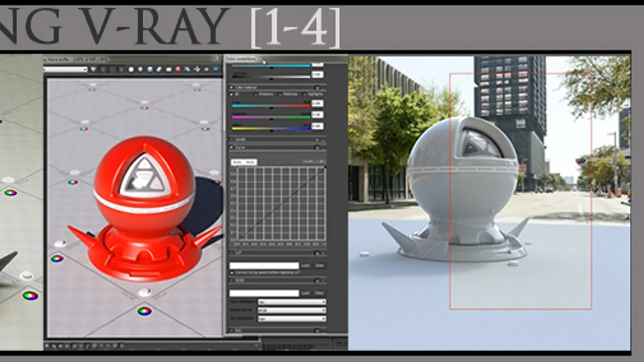The width and height of the screenshot is (644, 362).
Task: Select the All radio button
Action: click(x=231, y=94)
